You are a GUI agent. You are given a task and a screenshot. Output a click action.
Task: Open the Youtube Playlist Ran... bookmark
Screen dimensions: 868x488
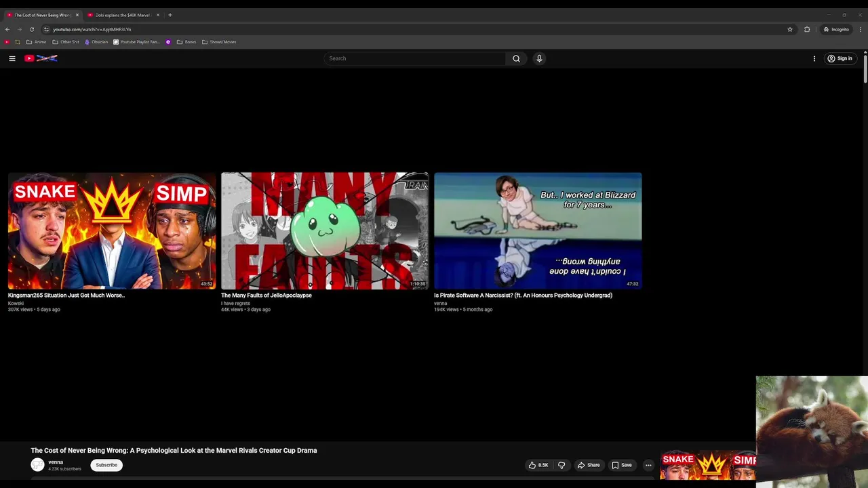136,42
